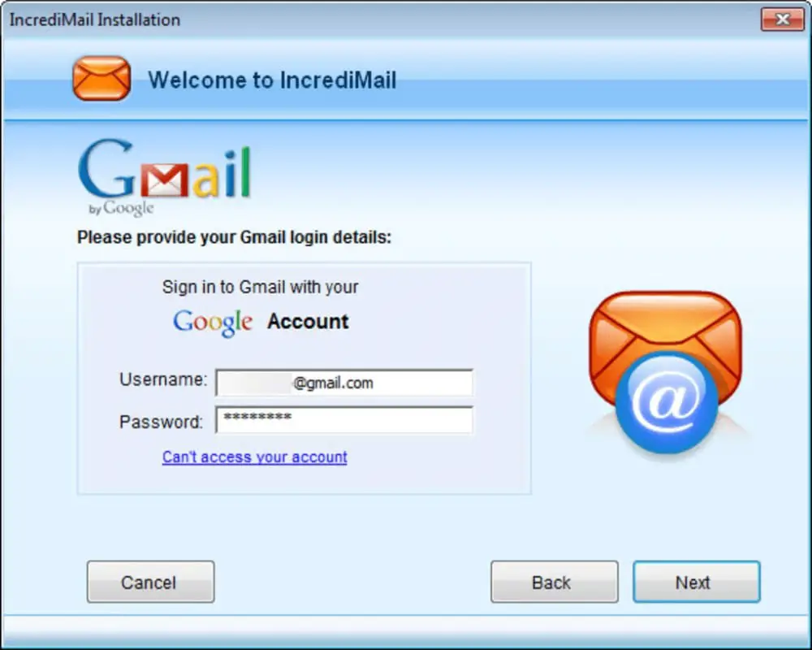Image resolution: width=812 pixels, height=650 pixels.
Task: Click the blue @ sphere icon
Action: tap(667, 403)
